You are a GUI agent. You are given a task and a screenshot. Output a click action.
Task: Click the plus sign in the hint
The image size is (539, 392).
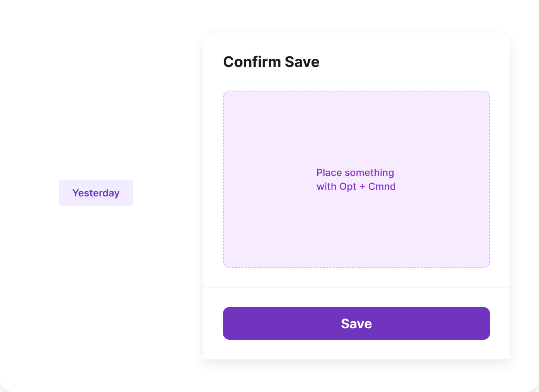point(362,187)
